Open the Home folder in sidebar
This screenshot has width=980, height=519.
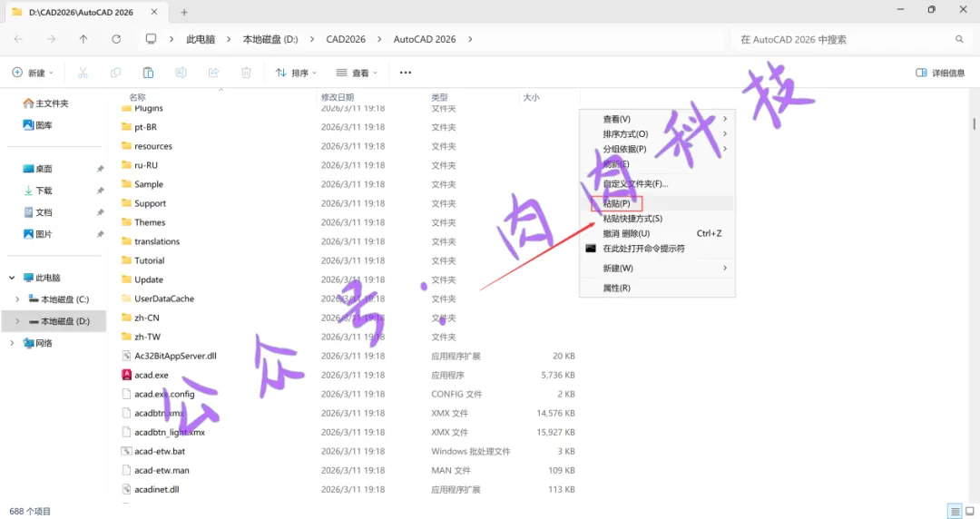tap(45, 103)
